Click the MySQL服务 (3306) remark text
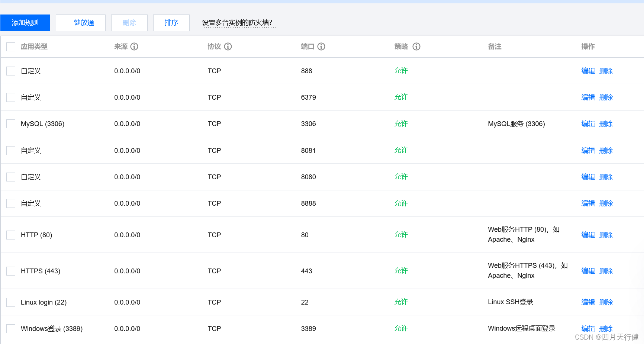Image resolution: width=644 pixels, height=344 pixels. coord(516,124)
